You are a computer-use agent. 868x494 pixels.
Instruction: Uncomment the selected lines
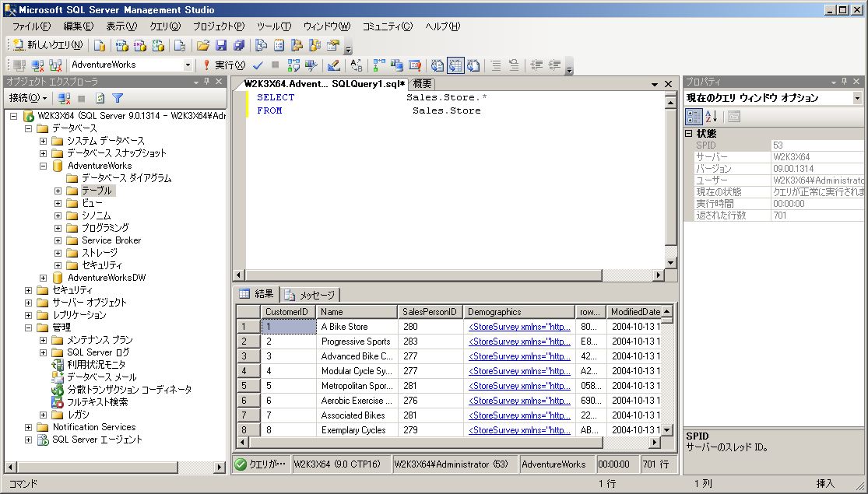coord(514,65)
